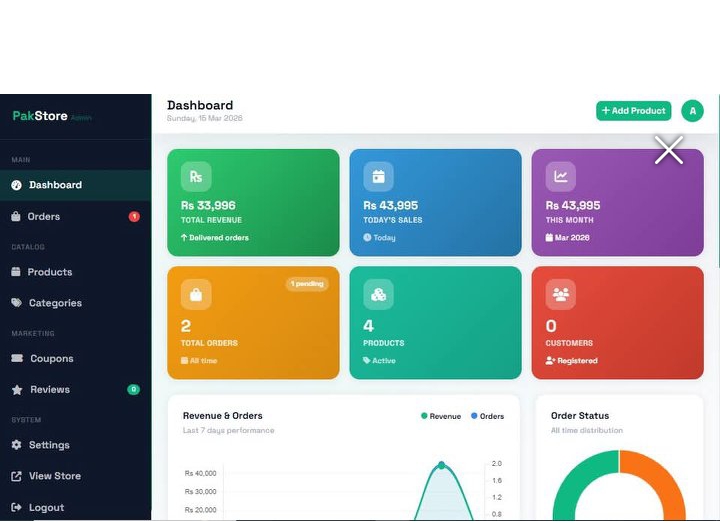The height and width of the screenshot is (523, 720).
Task: Click the white X close icon
Action: (x=669, y=150)
